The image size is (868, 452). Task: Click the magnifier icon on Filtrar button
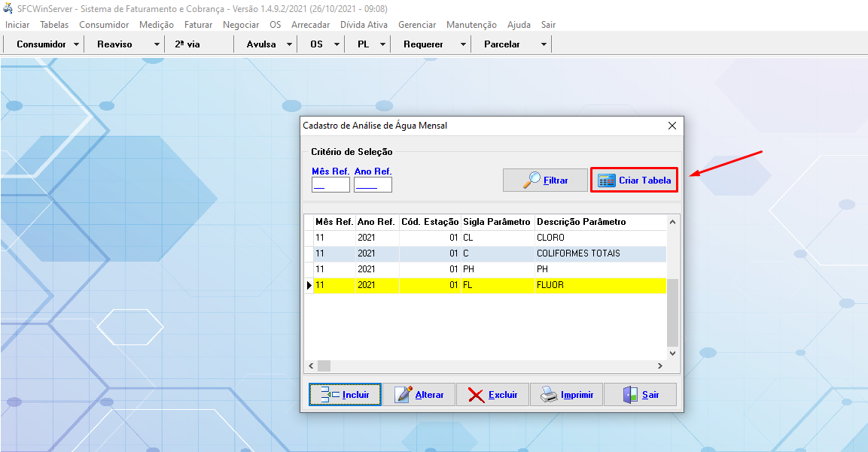531,180
